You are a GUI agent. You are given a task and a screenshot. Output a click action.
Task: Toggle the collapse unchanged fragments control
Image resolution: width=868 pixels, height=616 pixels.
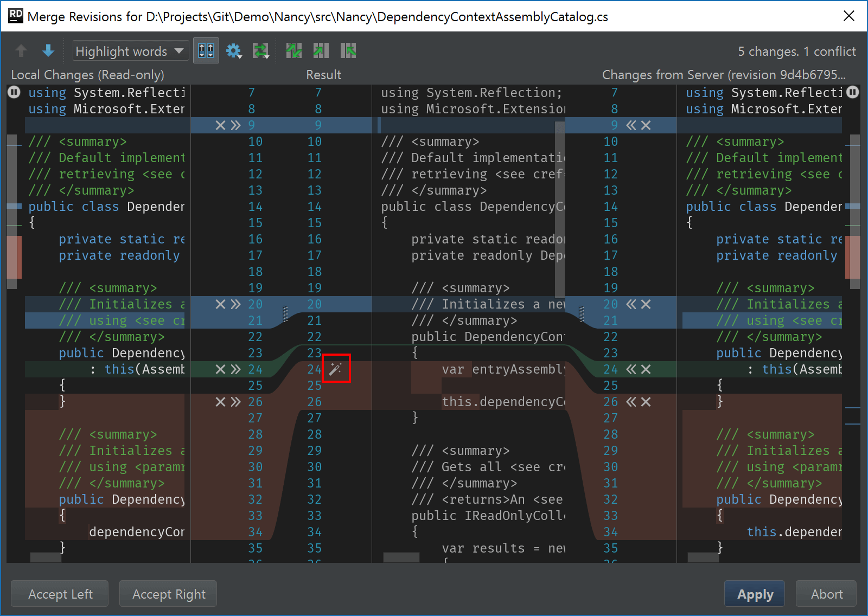pos(206,50)
